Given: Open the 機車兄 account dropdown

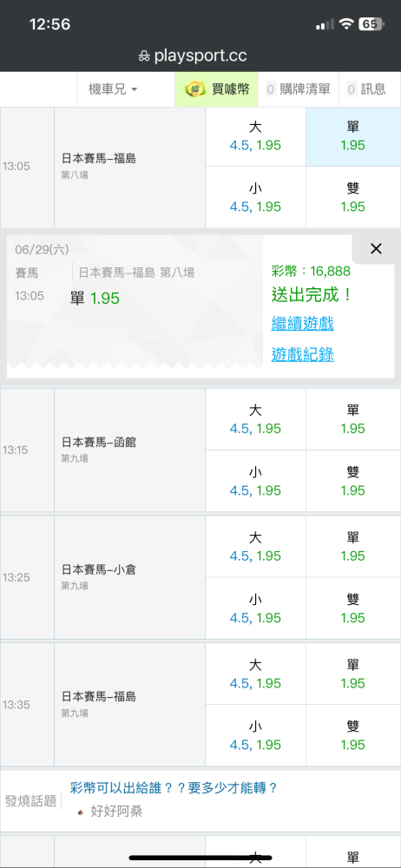Looking at the screenshot, I should click(x=113, y=89).
